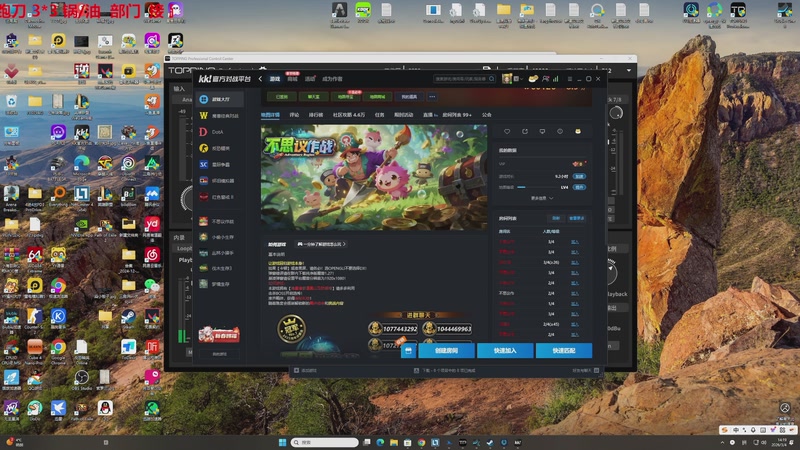800x450 pixels.
Task: Click the 冠军 gold crown badge
Action: [291, 328]
